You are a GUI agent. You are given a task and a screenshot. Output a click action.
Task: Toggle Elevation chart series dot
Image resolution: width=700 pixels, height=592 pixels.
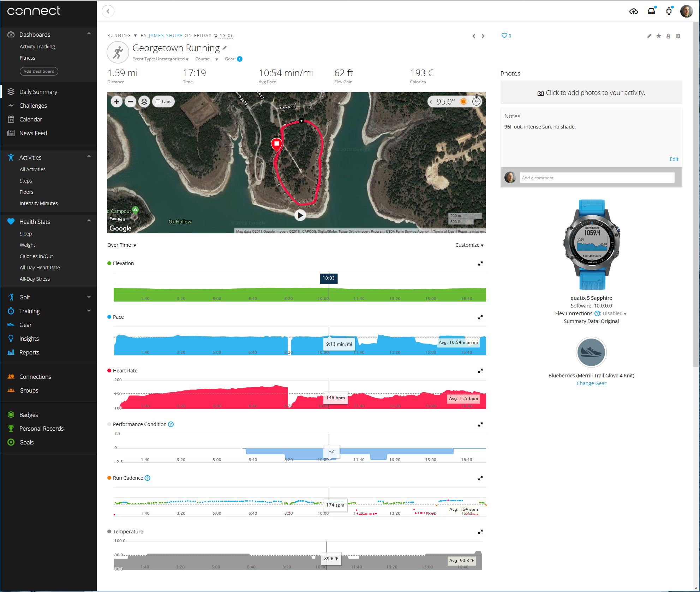click(x=109, y=263)
